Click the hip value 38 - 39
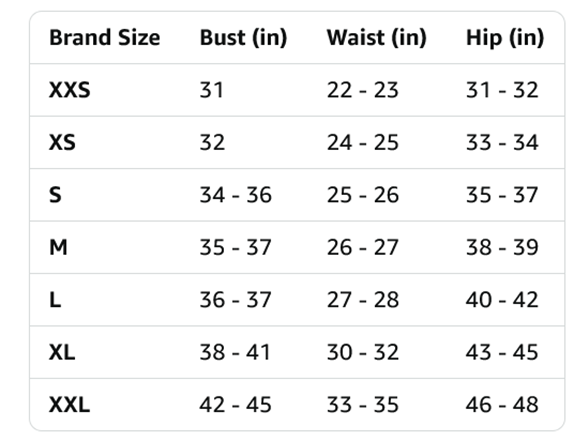The height and width of the screenshot is (441, 588). coord(502,248)
